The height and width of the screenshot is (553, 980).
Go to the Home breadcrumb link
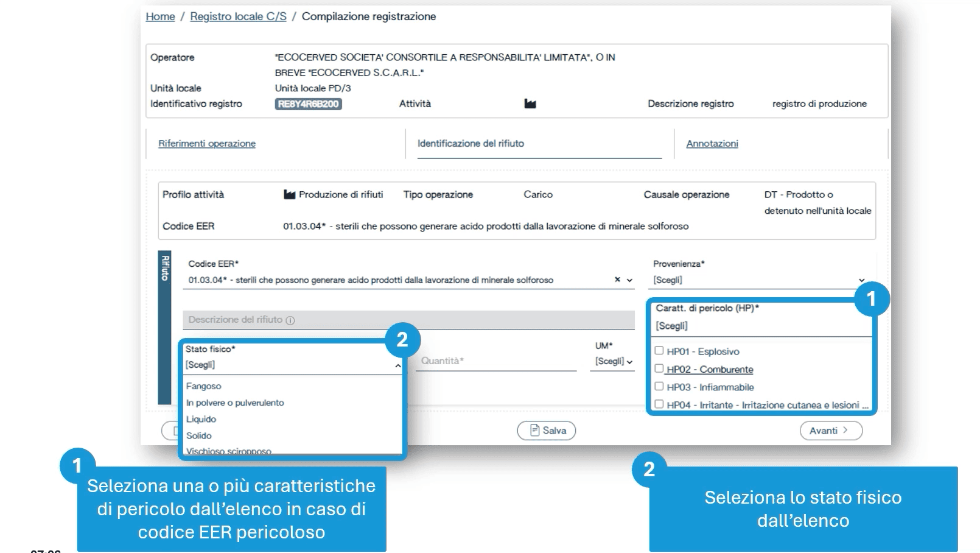[160, 16]
